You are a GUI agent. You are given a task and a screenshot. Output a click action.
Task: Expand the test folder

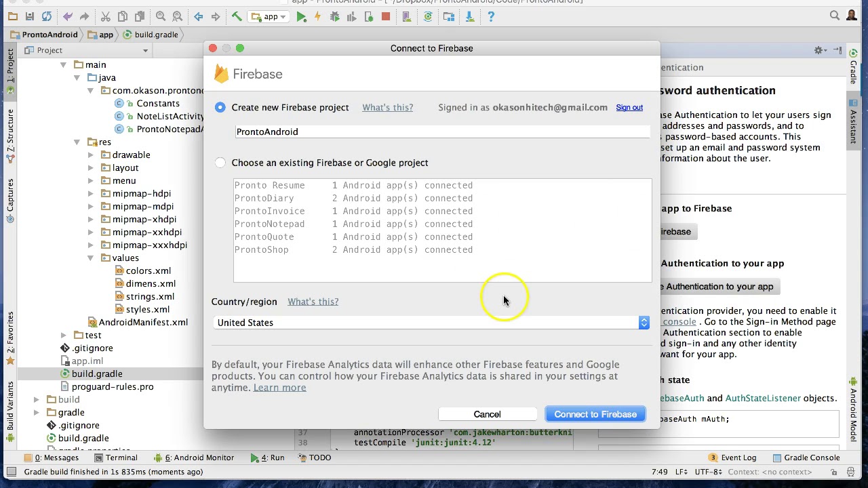[x=63, y=335]
